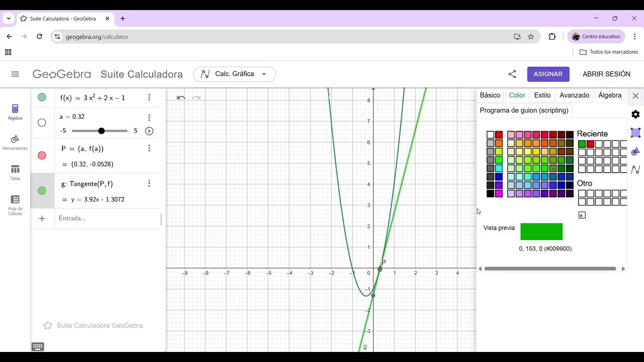Open options menu for f(x) row
The image size is (644, 362).
149,98
